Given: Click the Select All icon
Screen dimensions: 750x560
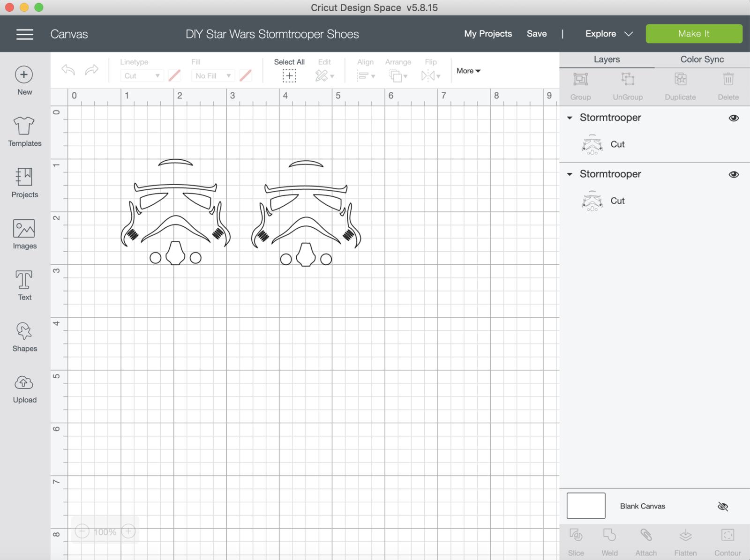Looking at the screenshot, I should 289,75.
